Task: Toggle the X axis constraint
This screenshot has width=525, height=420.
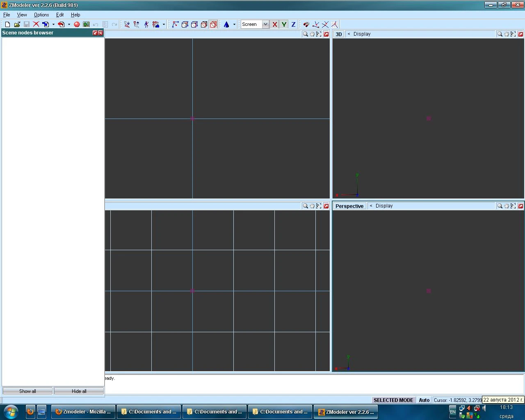Action: point(275,24)
